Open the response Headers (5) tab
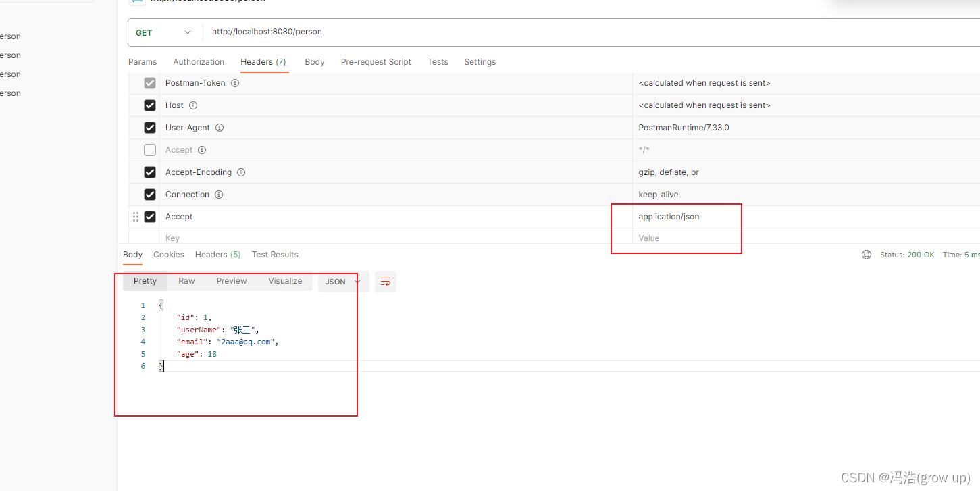The height and width of the screenshot is (491, 980). (218, 255)
